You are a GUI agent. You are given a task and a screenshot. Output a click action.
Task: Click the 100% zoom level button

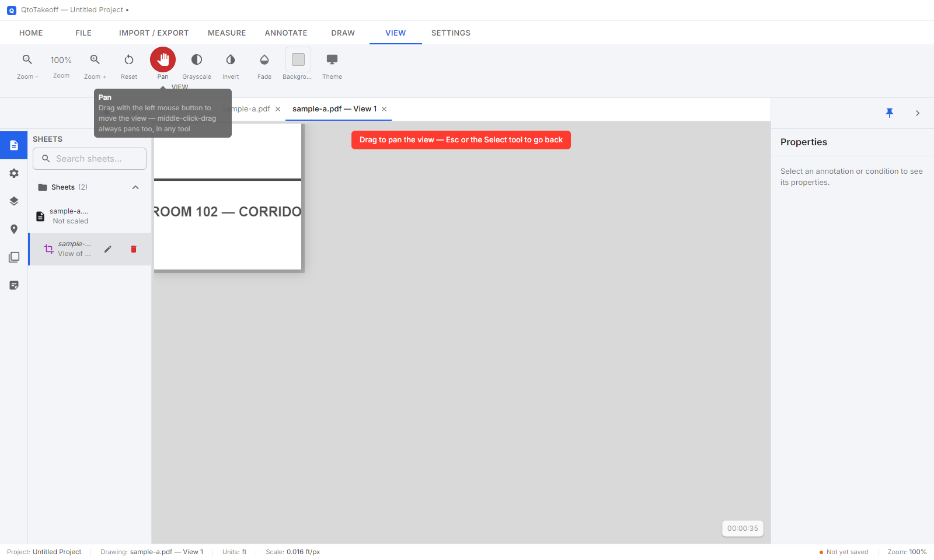tap(61, 60)
